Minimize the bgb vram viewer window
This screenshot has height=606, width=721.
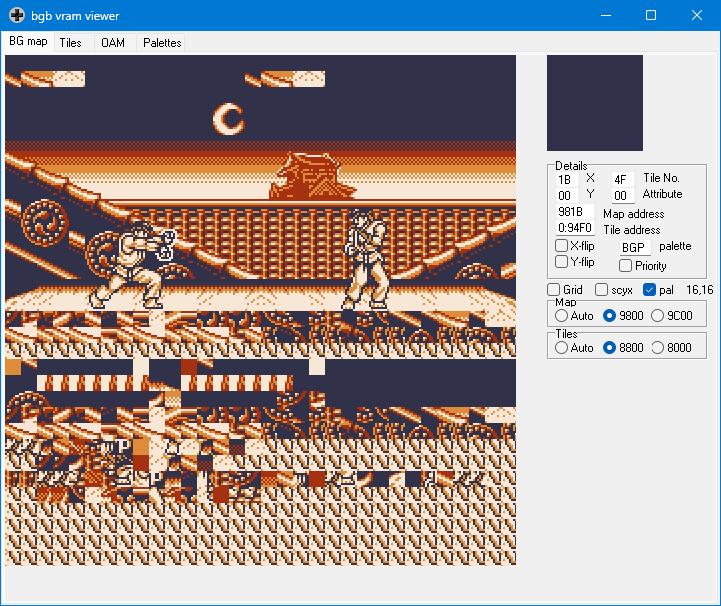[606, 15]
